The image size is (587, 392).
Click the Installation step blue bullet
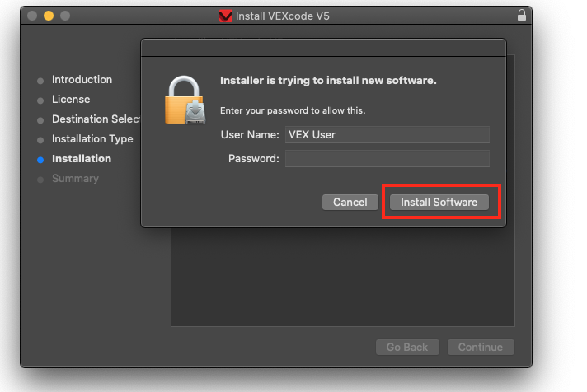point(40,160)
